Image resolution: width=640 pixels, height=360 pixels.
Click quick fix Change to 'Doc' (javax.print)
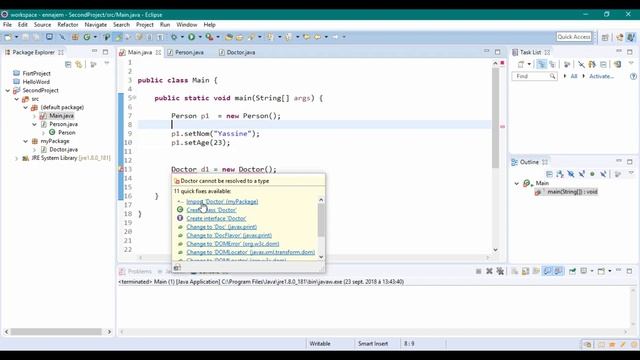click(x=222, y=227)
